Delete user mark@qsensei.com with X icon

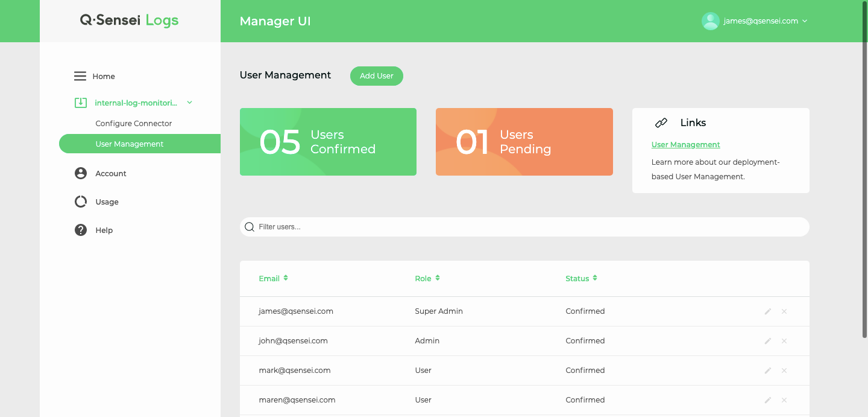pos(784,371)
